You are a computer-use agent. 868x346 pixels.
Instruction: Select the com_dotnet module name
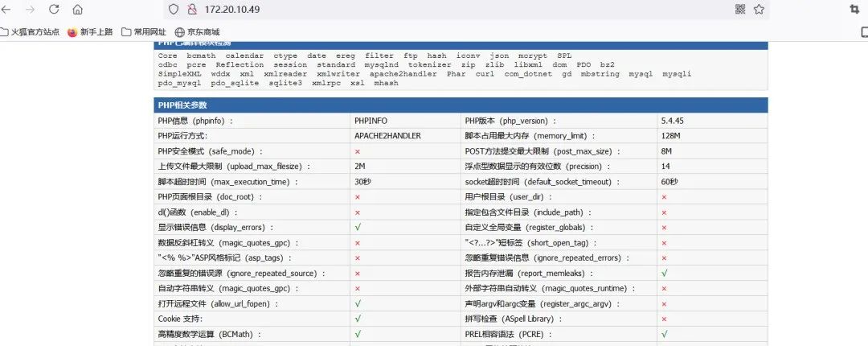[528, 74]
